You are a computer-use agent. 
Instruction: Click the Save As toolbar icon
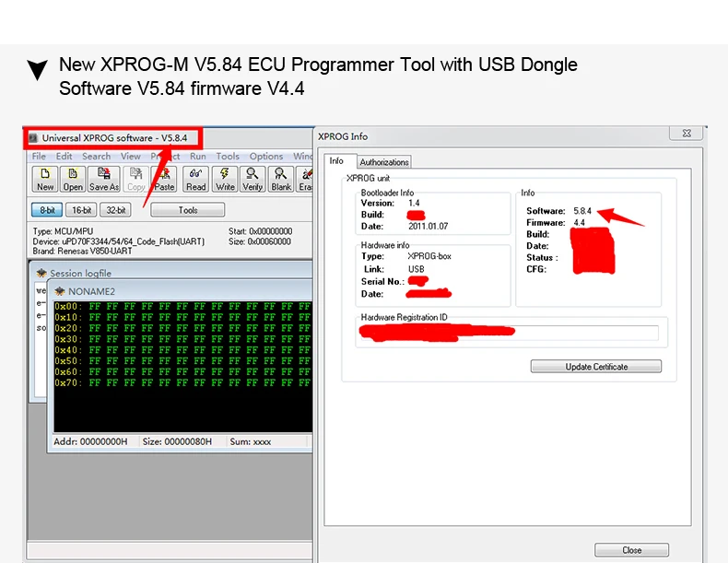[104, 179]
